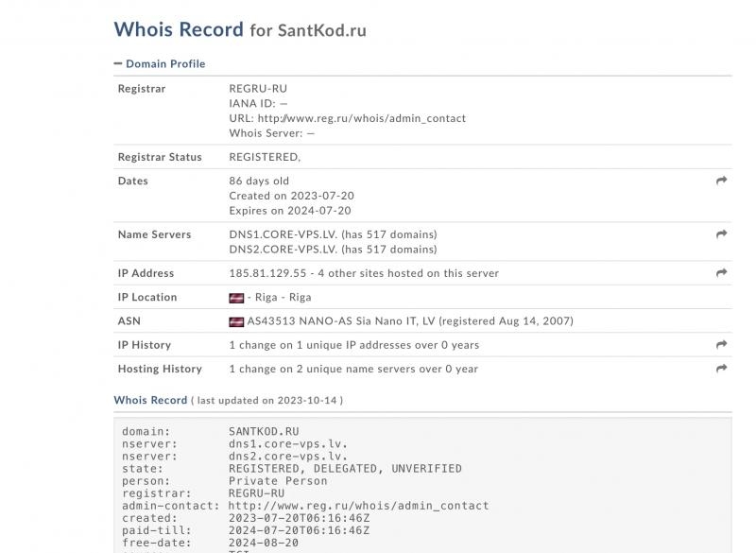This screenshot has height=553, width=756.
Task: Click the DNS2.CORE-VPS.LV name server
Action: [x=281, y=250]
